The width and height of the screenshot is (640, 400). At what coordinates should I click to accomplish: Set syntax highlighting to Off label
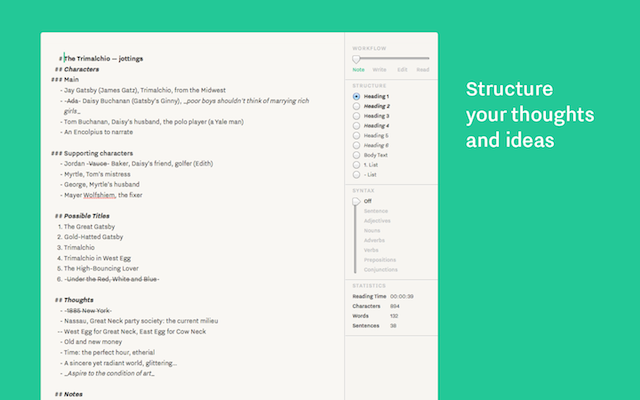pos(368,201)
